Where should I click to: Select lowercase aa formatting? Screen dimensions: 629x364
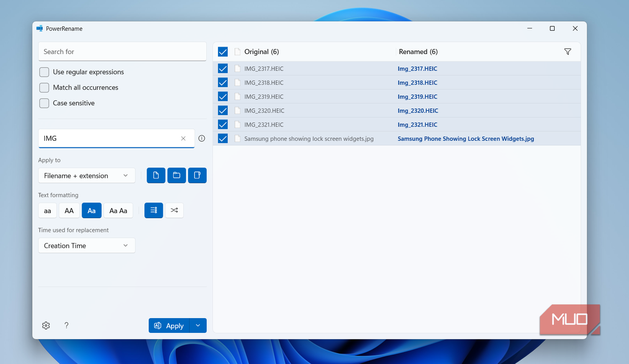[x=47, y=210]
